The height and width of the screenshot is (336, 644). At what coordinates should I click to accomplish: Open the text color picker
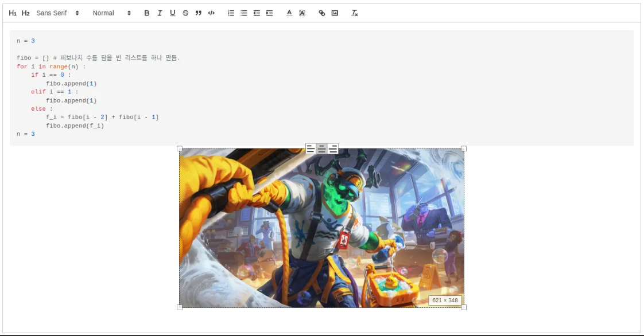click(x=289, y=13)
